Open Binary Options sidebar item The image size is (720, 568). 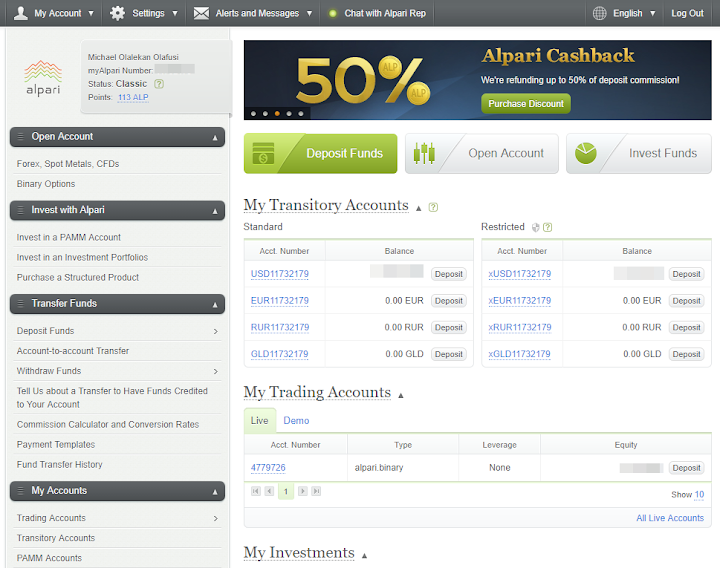point(46,184)
